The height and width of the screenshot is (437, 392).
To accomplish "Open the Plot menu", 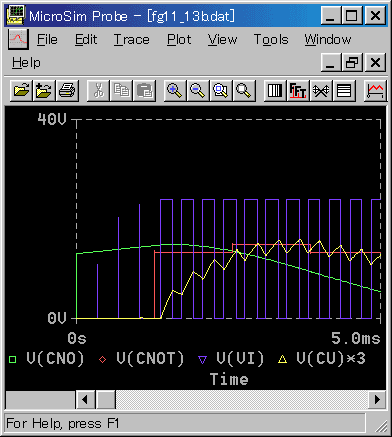I will point(179,40).
